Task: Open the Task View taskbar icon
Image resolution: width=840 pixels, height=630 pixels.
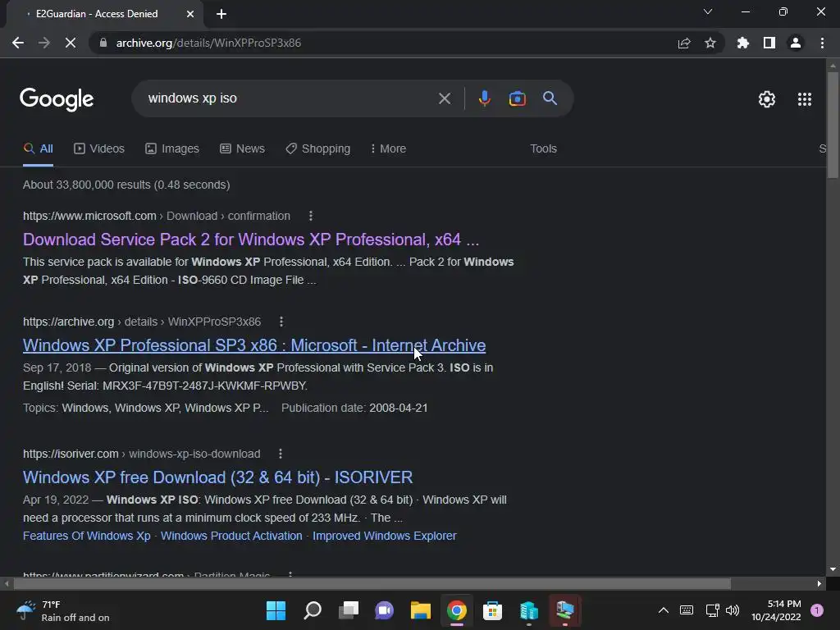Action: (x=349, y=610)
